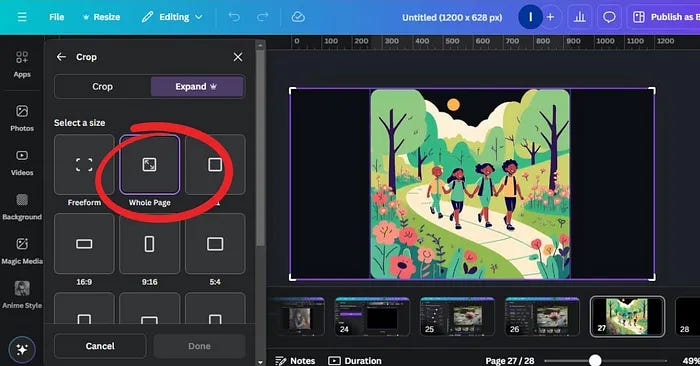Select page 27 thumbnail
Viewport: 700px width, 366px height.
(x=627, y=316)
